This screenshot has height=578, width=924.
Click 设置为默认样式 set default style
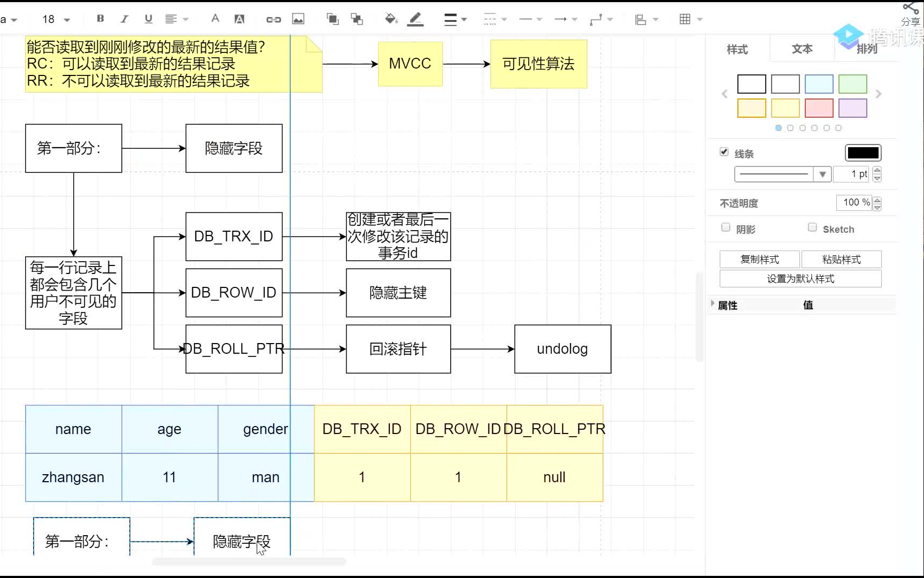(800, 278)
